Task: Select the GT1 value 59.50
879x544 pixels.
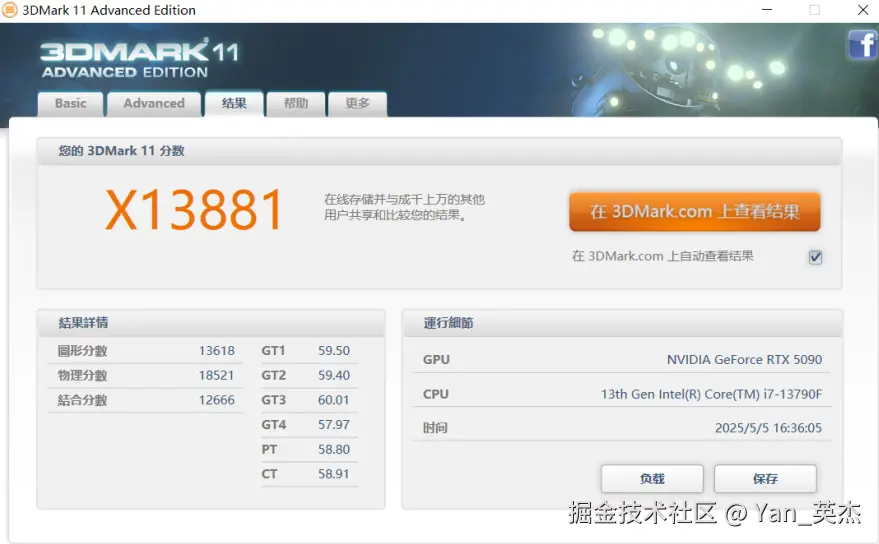Action: (x=334, y=351)
